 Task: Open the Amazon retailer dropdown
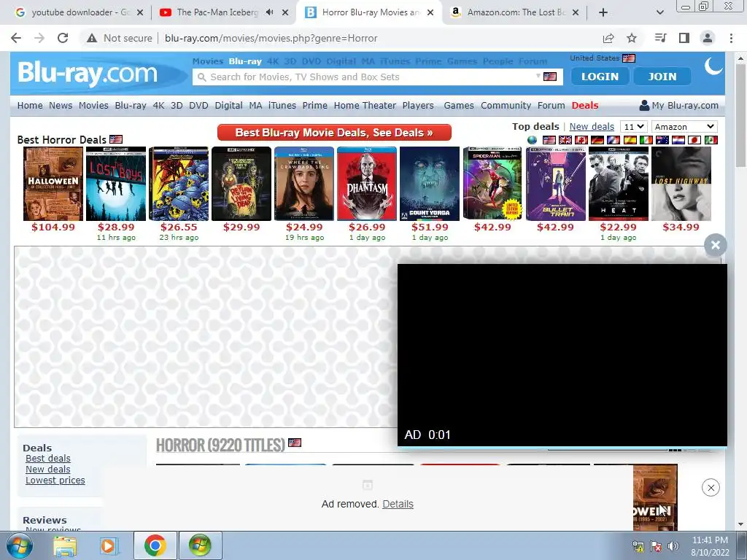click(x=684, y=127)
